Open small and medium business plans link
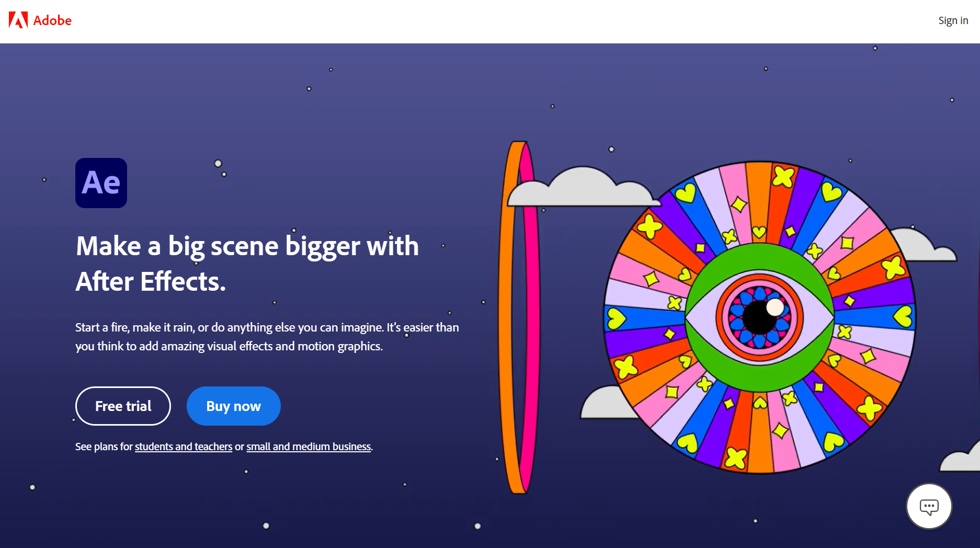980x548 pixels. (x=309, y=447)
